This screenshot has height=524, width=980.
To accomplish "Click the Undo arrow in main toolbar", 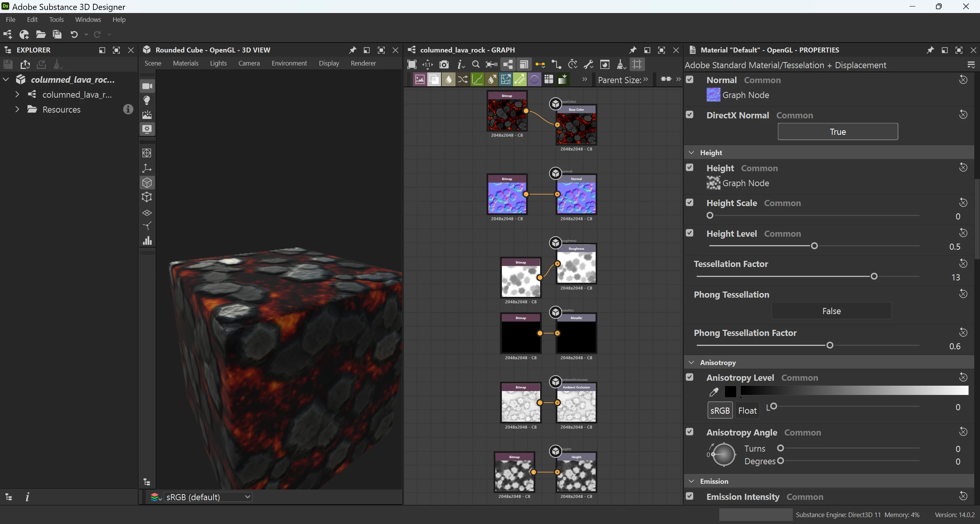I will [74, 34].
